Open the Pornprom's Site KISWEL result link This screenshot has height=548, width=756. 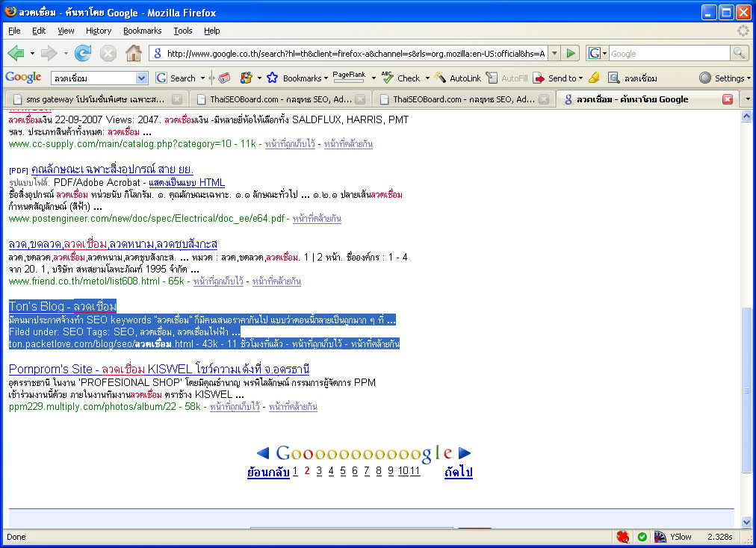(159, 369)
